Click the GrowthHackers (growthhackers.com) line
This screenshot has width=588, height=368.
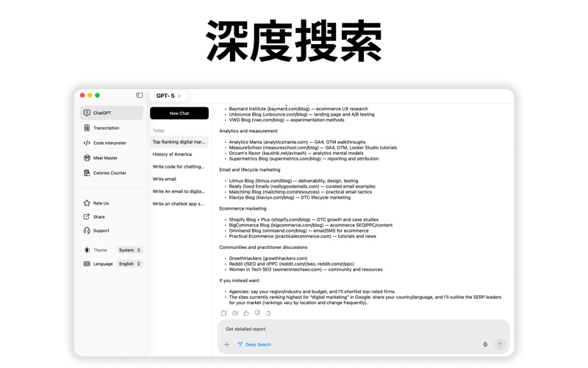coord(268,258)
